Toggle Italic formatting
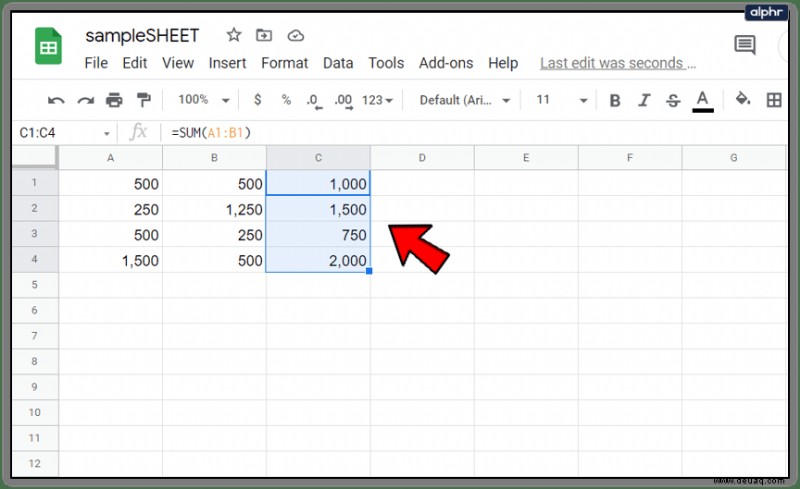The height and width of the screenshot is (489, 800). [644, 100]
